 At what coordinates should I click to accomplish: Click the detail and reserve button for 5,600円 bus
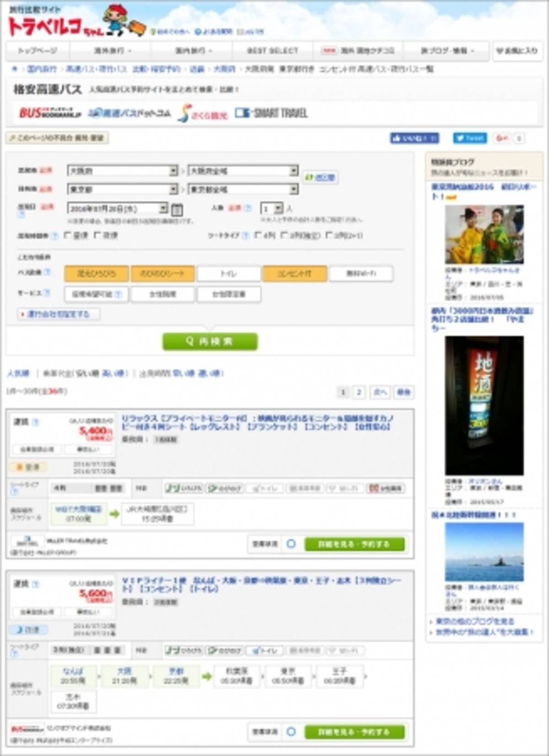tap(355, 732)
